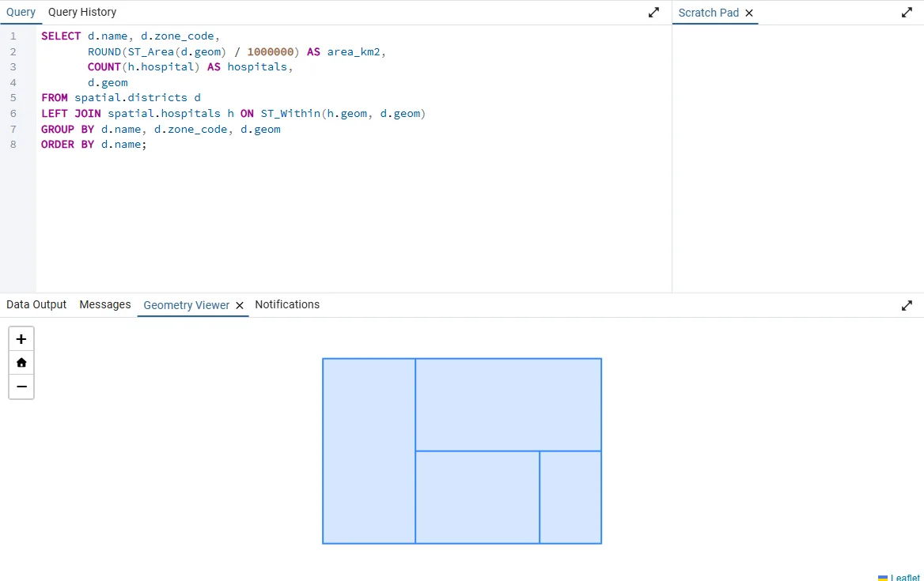This screenshot has height=581, width=924.
Task: Click inside the Scratch Pad text area
Action: [798, 159]
